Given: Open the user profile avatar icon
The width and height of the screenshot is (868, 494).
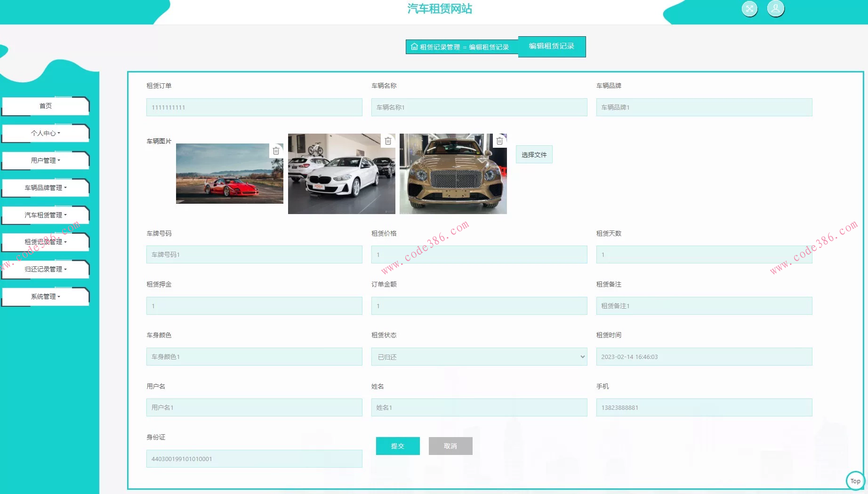Looking at the screenshot, I should [x=775, y=8].
